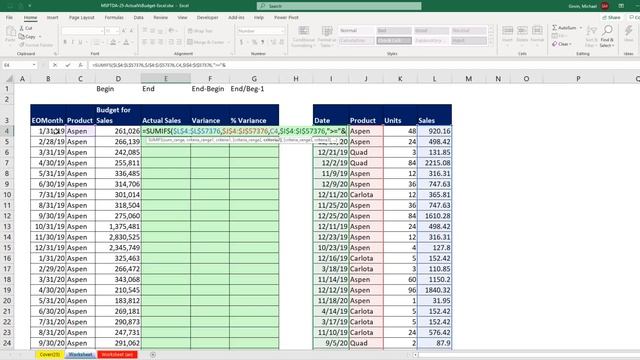The height and width of the screenshot is (360, 640).
Task: Click the AutoSum button
Action: point(564,28)
